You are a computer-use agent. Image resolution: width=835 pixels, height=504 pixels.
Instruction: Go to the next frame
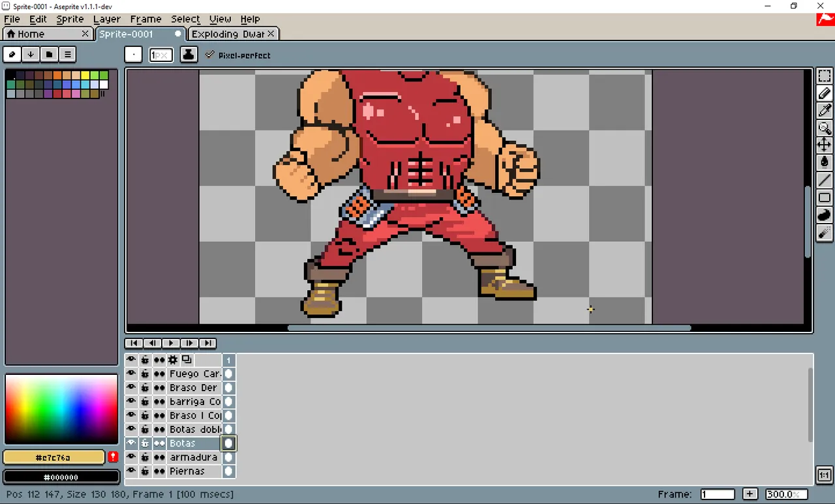pyautogui.click(x=189, y=343)
